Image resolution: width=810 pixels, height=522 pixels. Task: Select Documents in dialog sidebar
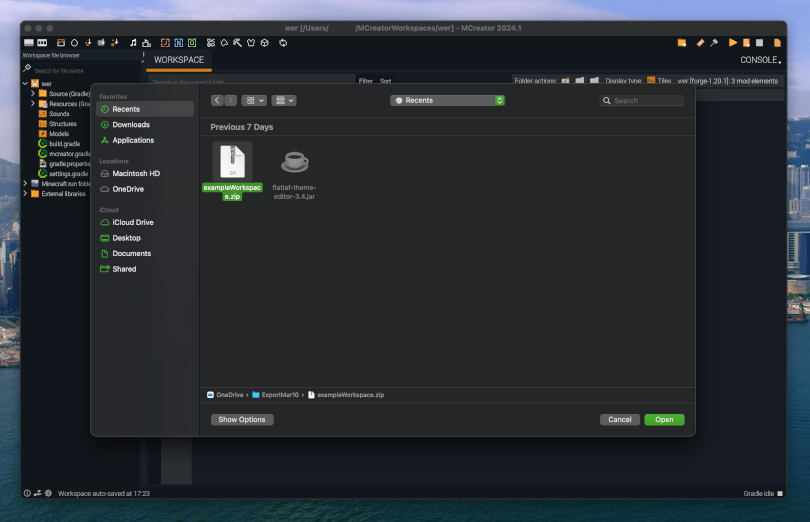pyautogui.click(x=145, y=253)
